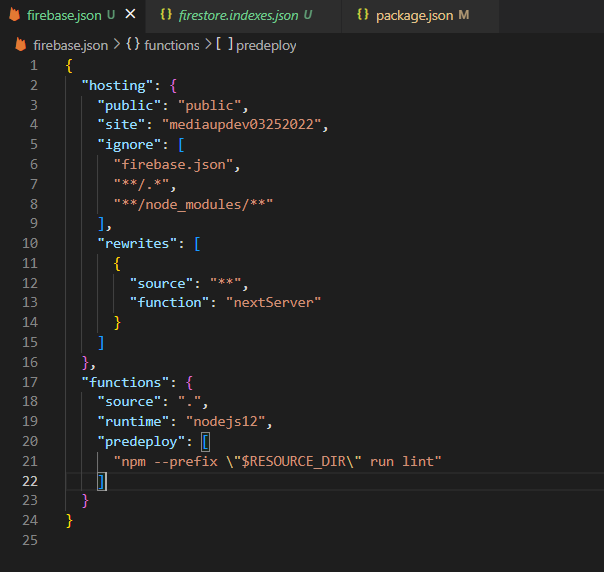Close the firebase.json tab
Viewport: 604px width, 572px height.
click(131, 14)
